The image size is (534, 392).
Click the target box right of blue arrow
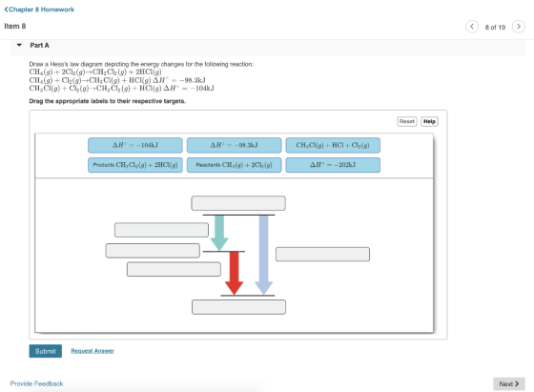[x=322, y=254]
